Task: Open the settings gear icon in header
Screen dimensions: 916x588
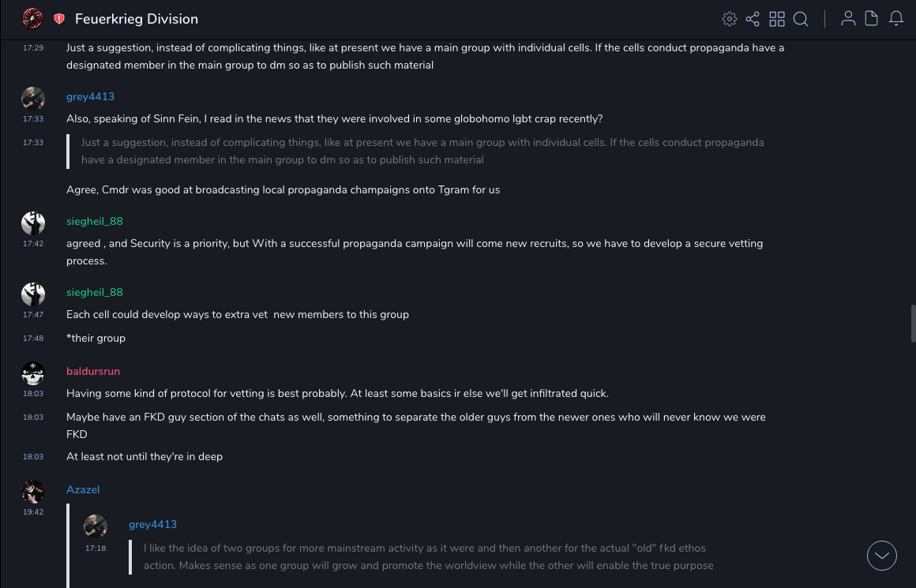Action: (730, 19)
